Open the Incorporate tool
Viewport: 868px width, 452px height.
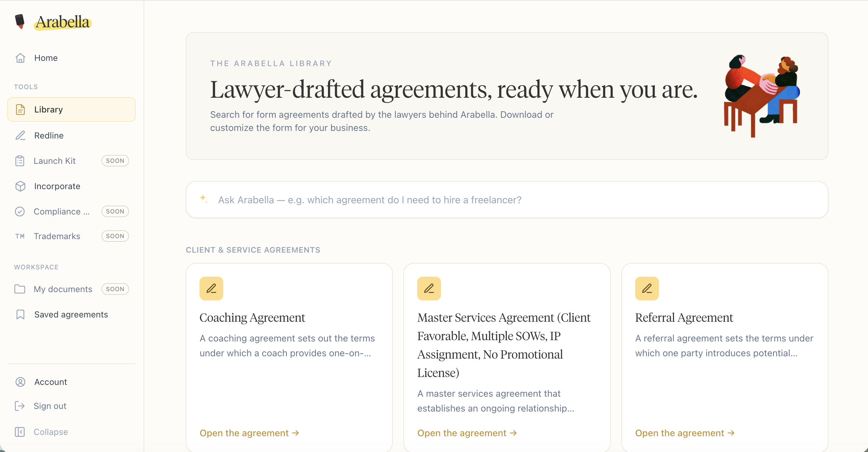71,186
